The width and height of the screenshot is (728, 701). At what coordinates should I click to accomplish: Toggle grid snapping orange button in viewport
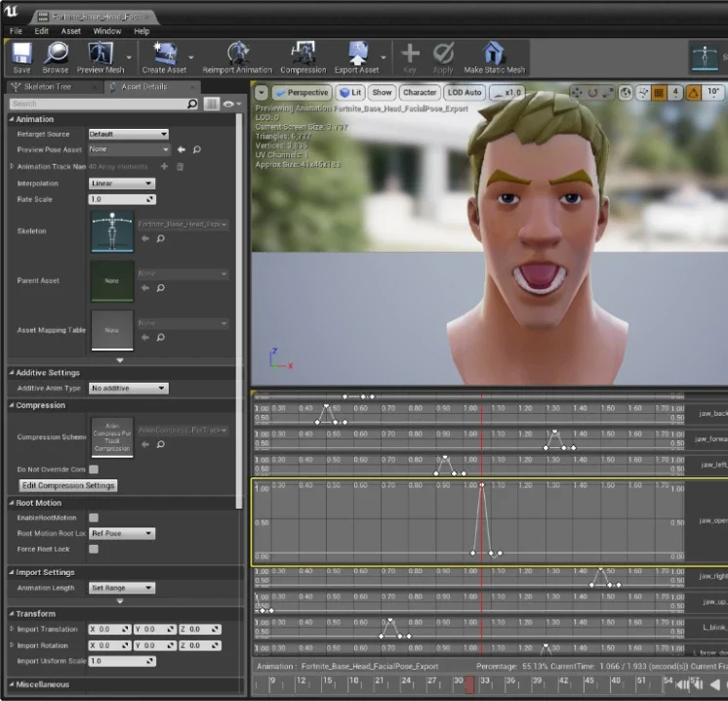[659, 93]
